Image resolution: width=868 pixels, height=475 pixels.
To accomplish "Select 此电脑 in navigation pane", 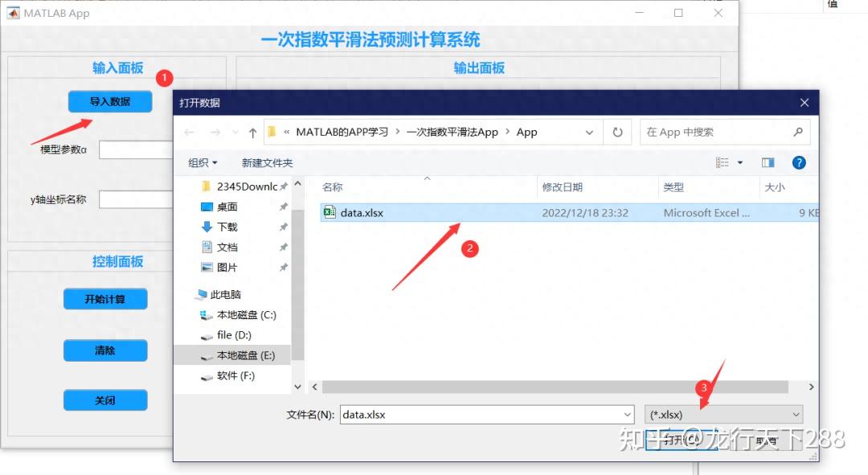I will coord(218,294).
